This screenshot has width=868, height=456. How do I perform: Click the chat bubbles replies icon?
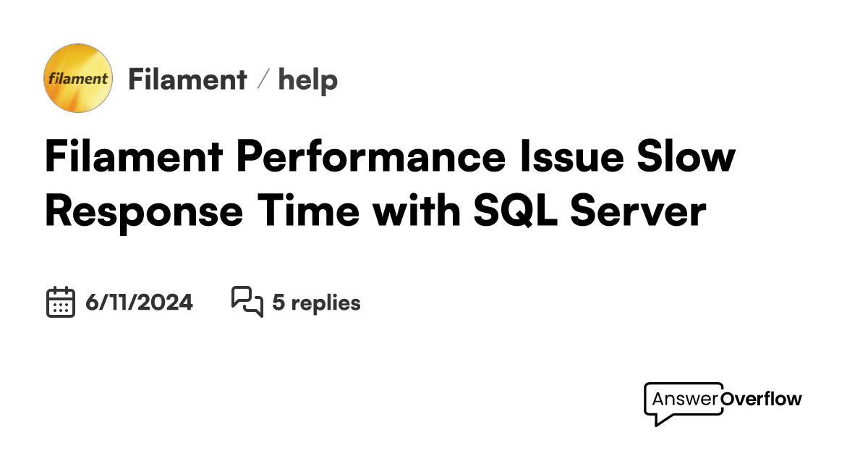pos(247,302)
